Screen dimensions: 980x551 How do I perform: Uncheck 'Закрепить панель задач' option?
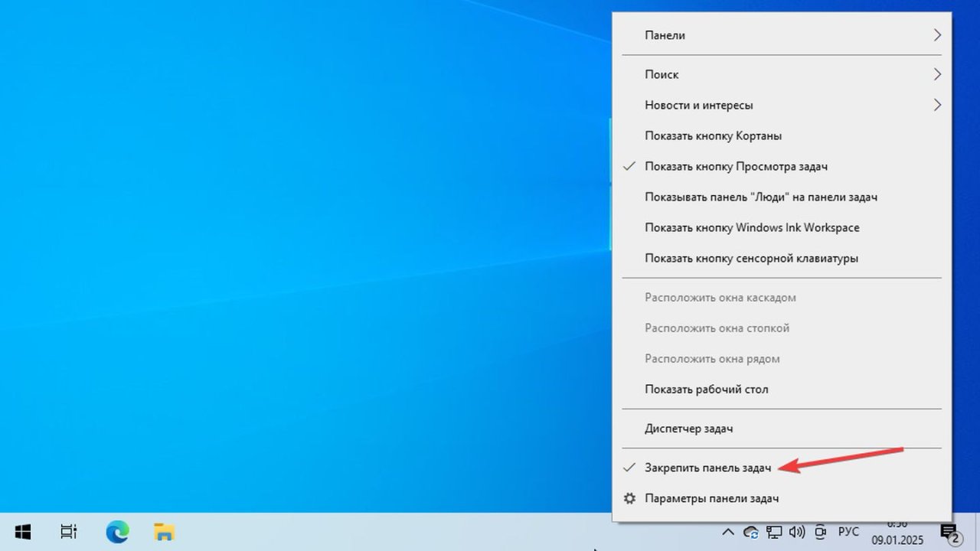[x=707, y=468]
